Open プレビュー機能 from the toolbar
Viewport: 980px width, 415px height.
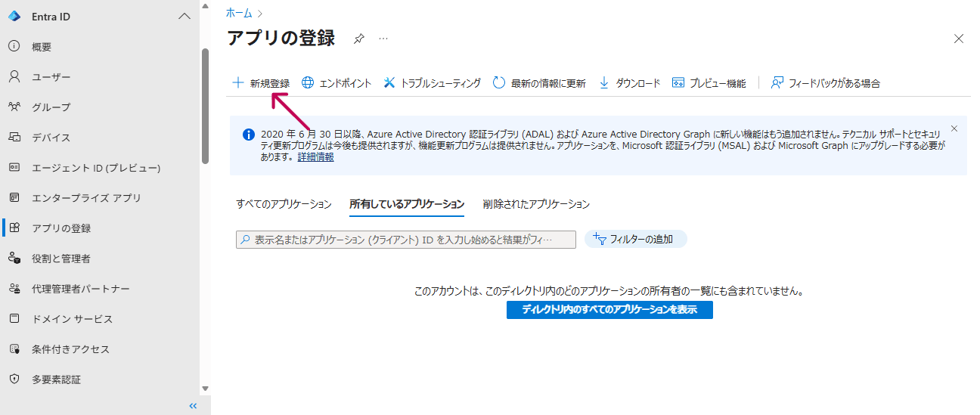pyautogui.click(x=709, y=83)
